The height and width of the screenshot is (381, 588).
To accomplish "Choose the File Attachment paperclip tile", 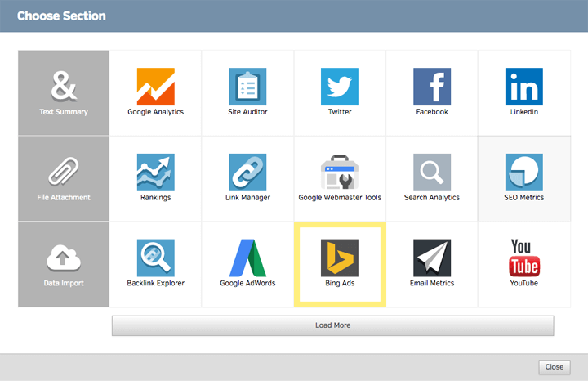I will coord(64,178).
